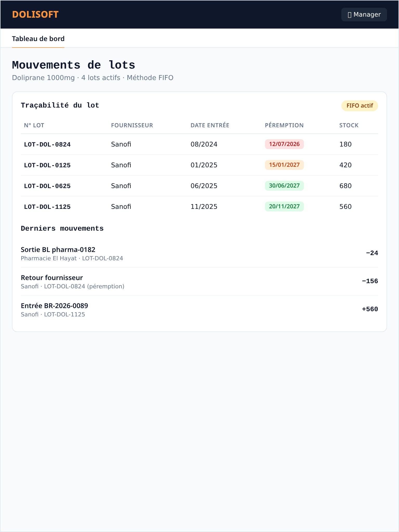Open movement Entrée BR-2026-0089
This screenshot has width=399, height=532.
point(199,309)
